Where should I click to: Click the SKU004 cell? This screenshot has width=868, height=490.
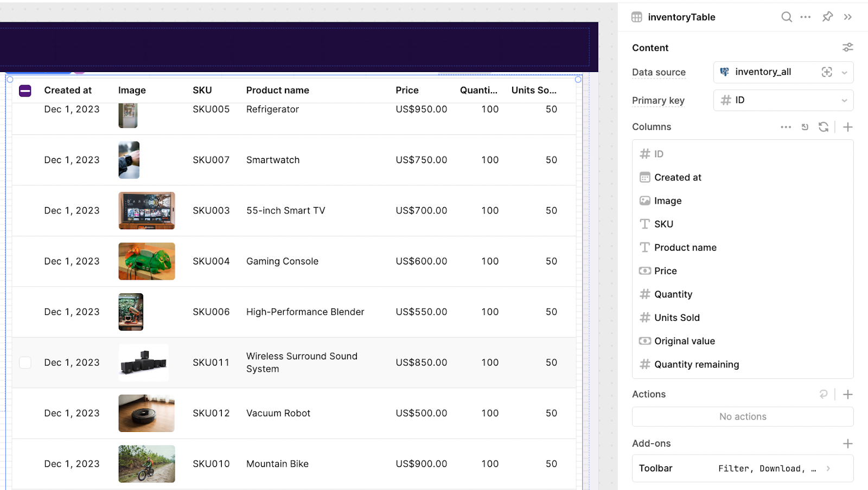(x=211, y=261)
